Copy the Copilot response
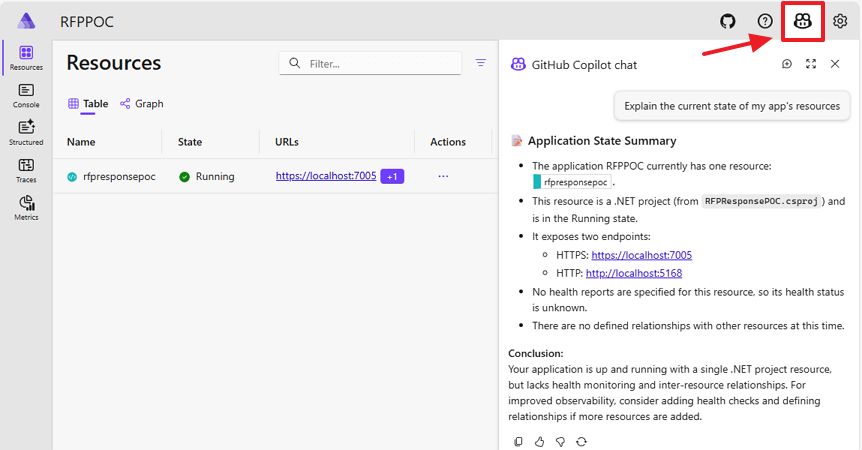Image resolution: width=862 pixels, height=450 pixels. coord(518,441)
